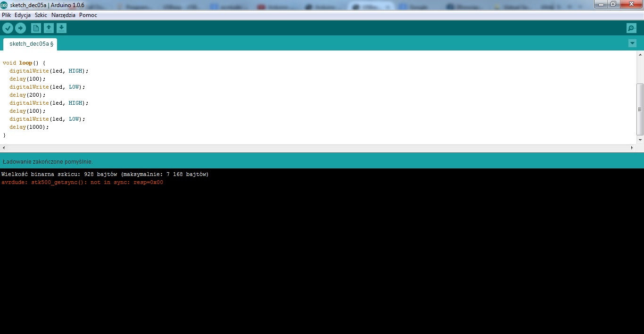Click the editor vertical scrollbar thumb
The width and height of the screenshot is (644, 334).
click(x=640, y=109)
